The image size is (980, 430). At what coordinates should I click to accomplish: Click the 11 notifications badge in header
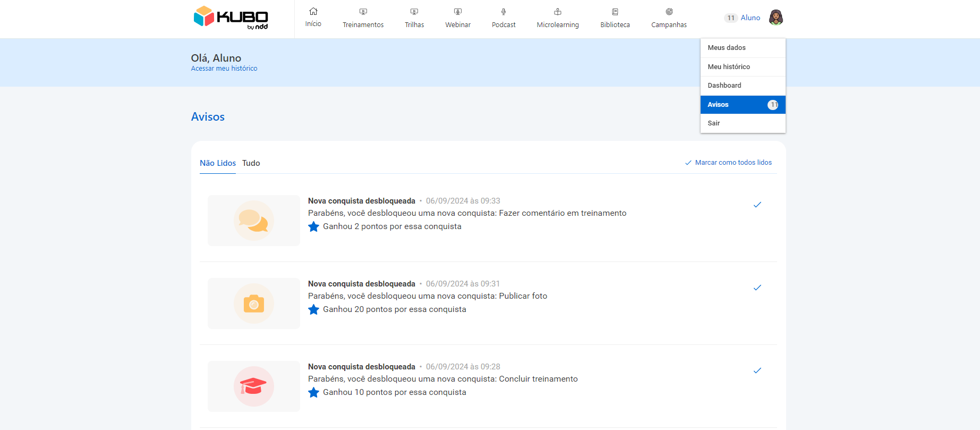pos(731,18)
